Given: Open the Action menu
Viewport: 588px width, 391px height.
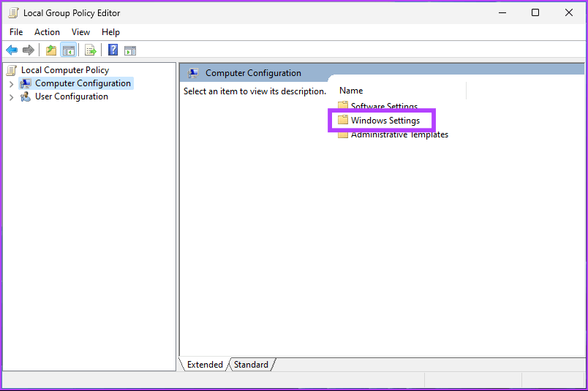Looking at the screenshot, I should click(x=47, y=32).
